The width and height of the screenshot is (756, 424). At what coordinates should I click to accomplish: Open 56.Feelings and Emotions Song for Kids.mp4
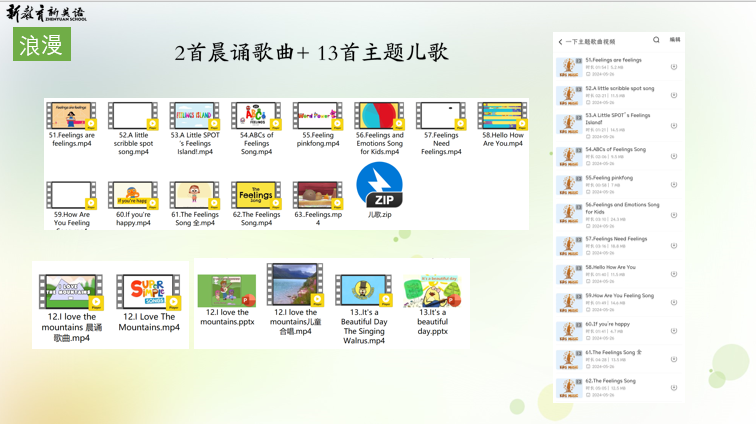pyautogui.click(x=379, y=116)
